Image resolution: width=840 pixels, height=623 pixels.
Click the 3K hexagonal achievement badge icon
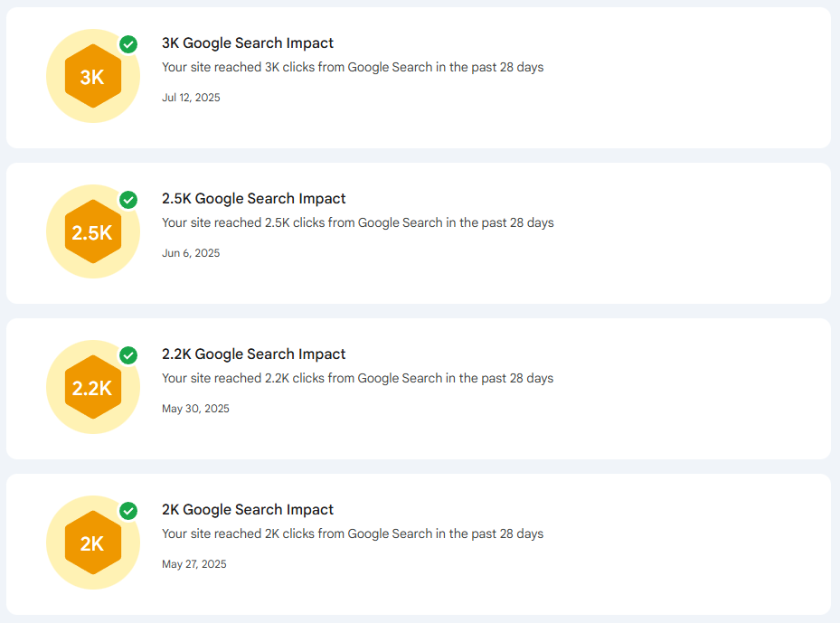tap(92, 75)
